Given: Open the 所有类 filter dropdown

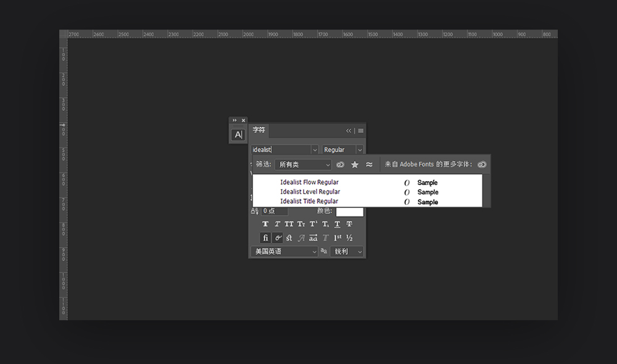Looking at the screenshot, I should point(303,165).
